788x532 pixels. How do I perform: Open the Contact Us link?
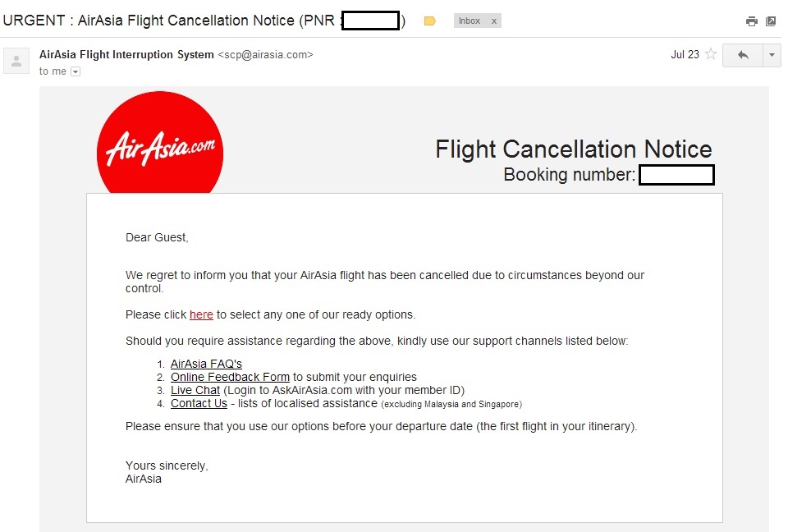coord(199,403)
